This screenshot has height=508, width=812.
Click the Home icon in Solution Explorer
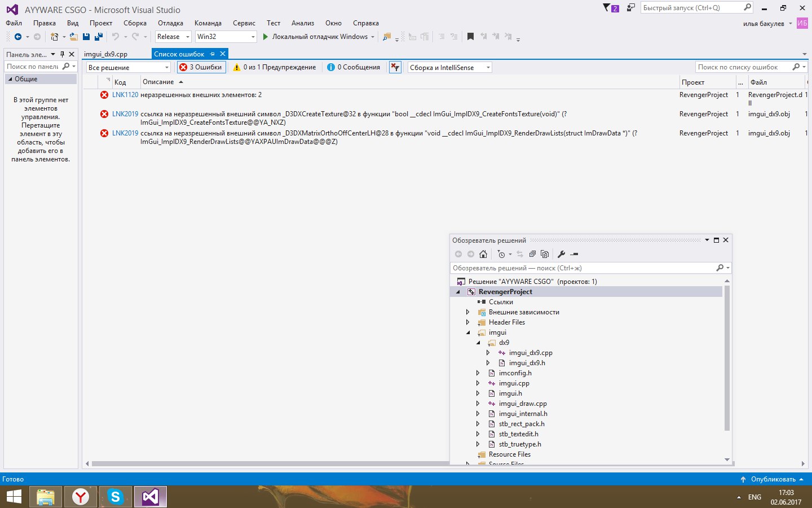483,254
